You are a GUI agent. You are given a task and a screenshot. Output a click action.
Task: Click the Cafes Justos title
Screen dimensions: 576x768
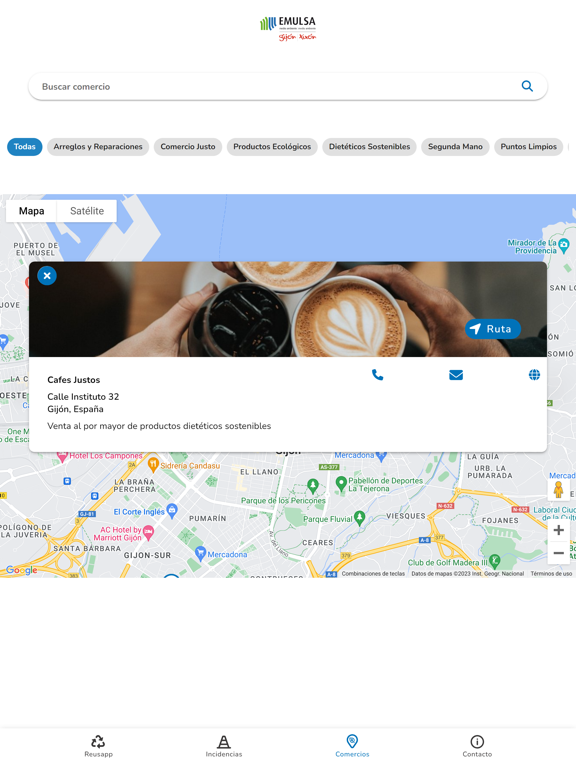[x=73, y=380]
